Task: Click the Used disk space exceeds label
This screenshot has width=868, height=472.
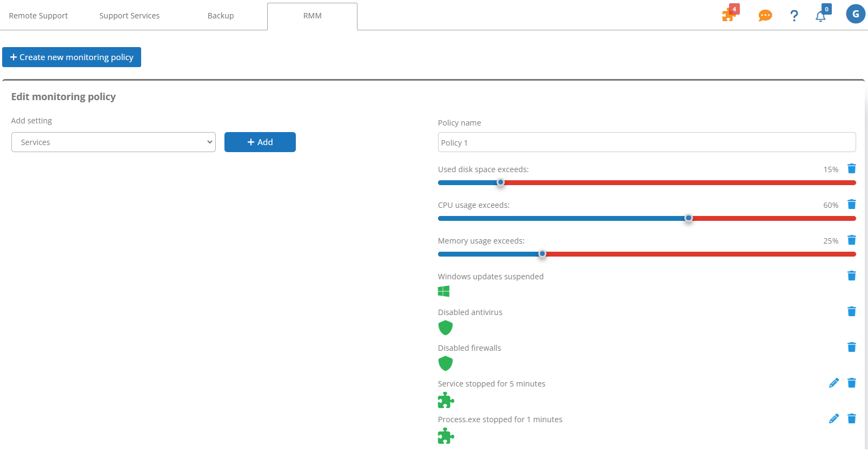Action: point(483,169)
